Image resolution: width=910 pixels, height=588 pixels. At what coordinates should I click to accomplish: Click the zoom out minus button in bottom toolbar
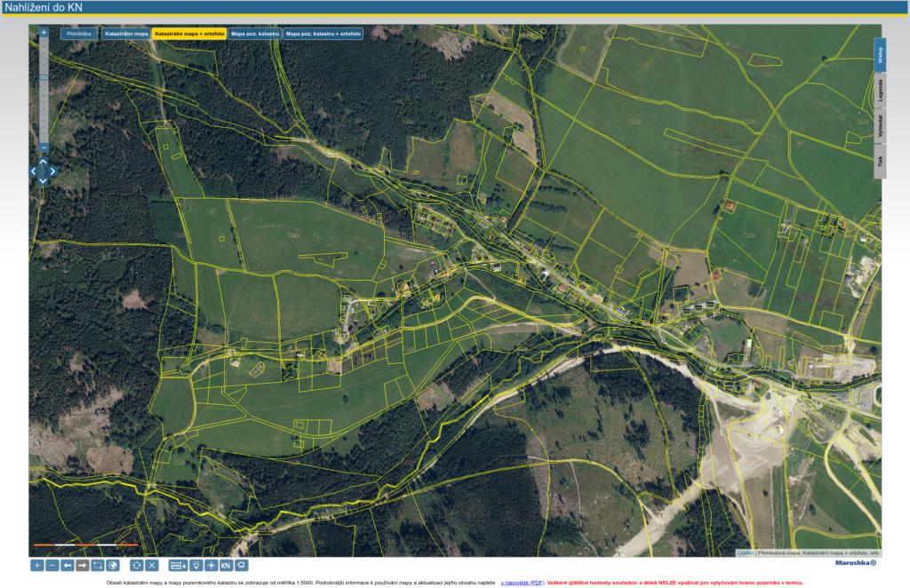coord(52,565)
